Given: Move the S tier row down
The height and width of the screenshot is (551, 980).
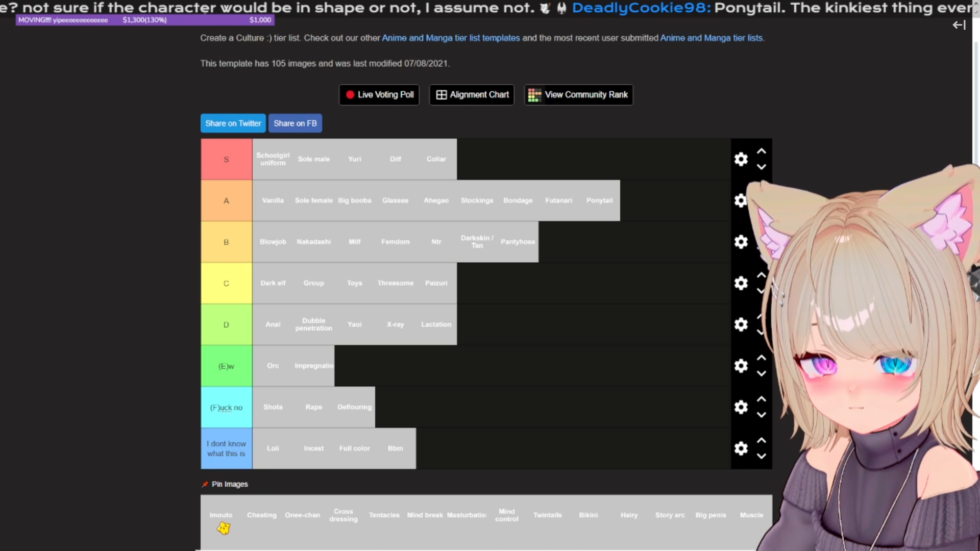Looking at the screenshot, I should (761, 167).
